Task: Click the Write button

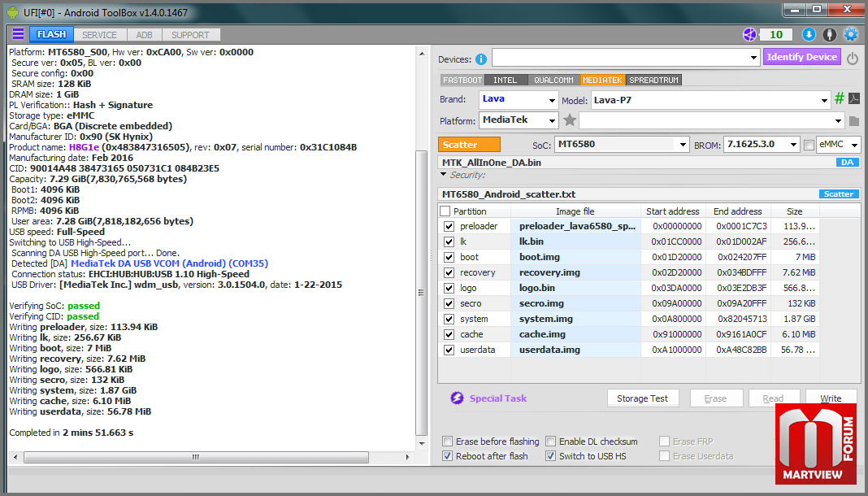Action: click(831, 398)
